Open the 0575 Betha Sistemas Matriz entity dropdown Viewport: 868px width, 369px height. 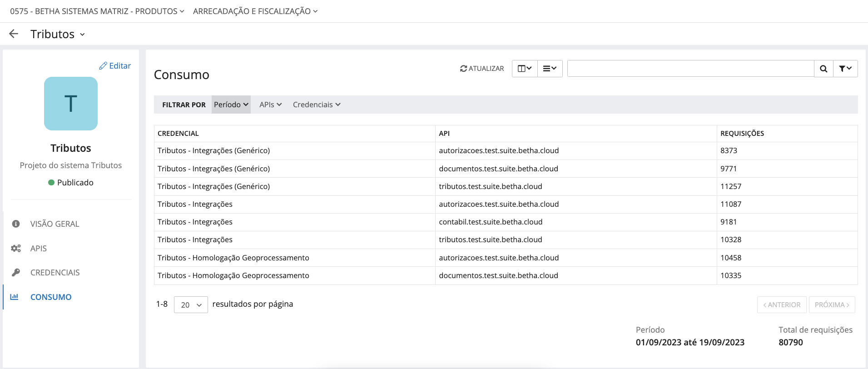coord(97,11)
